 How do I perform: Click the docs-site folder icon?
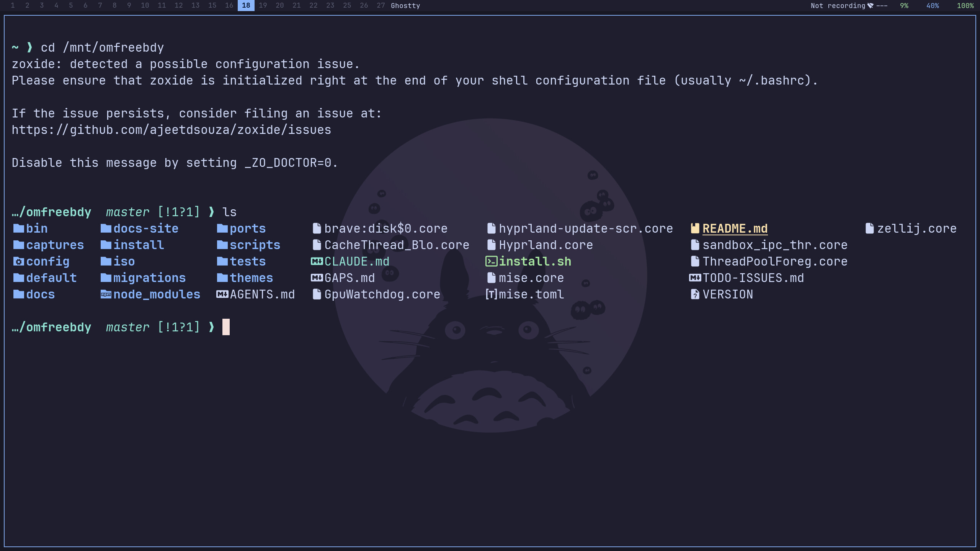pyautogui.click(x=106, y=228)
